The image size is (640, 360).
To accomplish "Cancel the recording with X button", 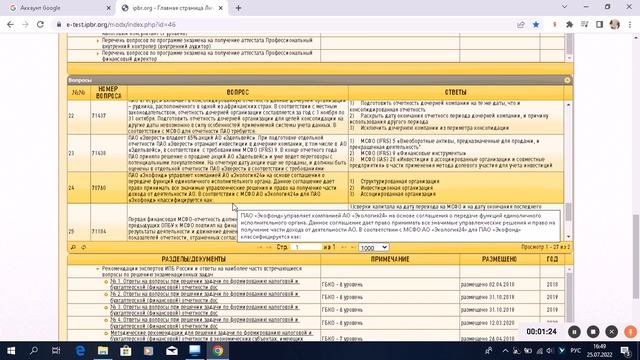I will click(x=611, y=332).
